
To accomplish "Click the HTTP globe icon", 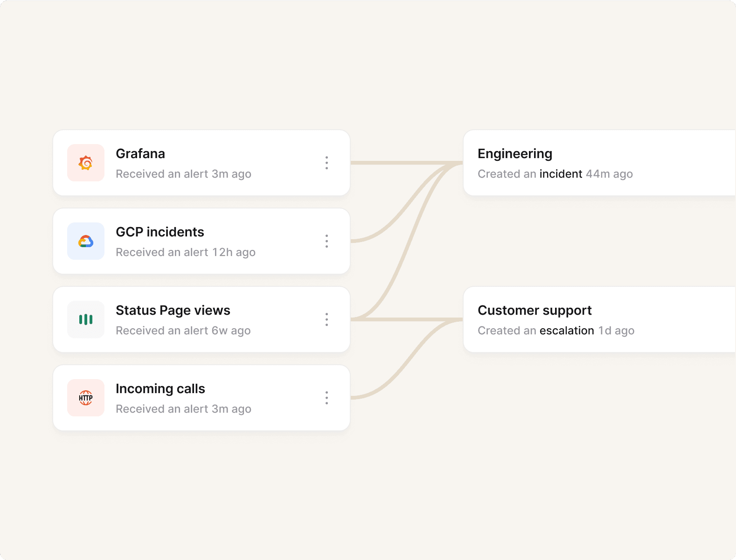I will coord(86,398).
